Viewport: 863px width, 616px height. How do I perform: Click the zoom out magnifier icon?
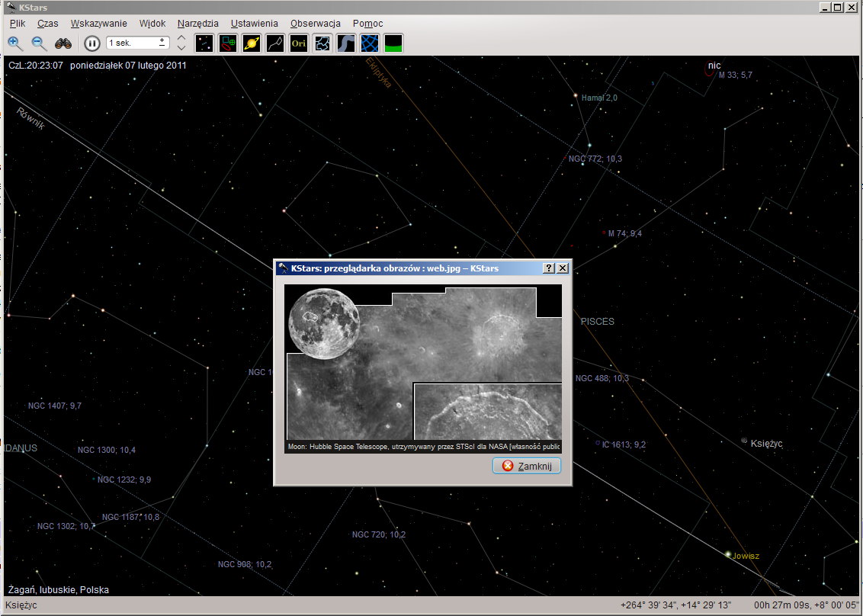(x=39, y=43)
